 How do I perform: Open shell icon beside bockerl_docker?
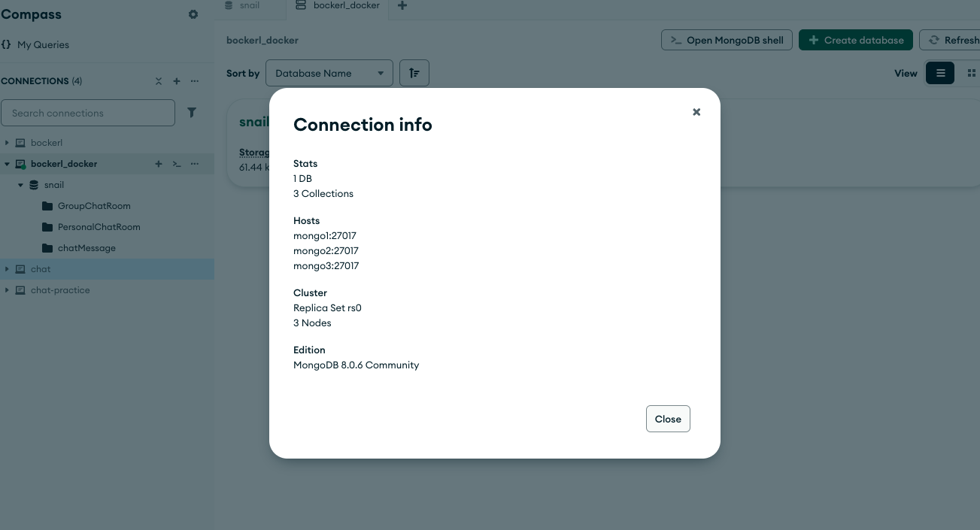177,164
